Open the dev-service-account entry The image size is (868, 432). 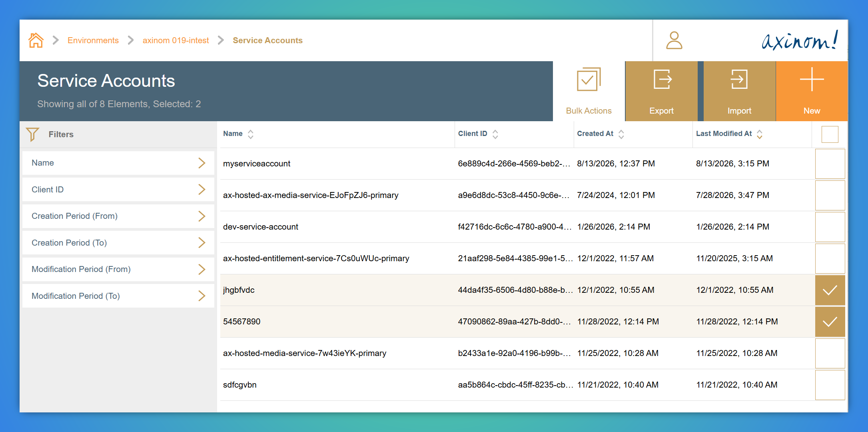(x=261, y=227)
